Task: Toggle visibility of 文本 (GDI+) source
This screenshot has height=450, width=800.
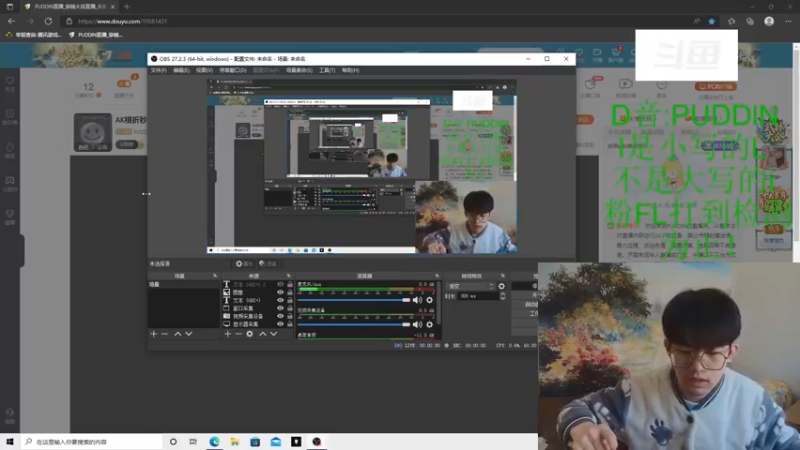Action: pyautogui.click(x=280, y=300)
